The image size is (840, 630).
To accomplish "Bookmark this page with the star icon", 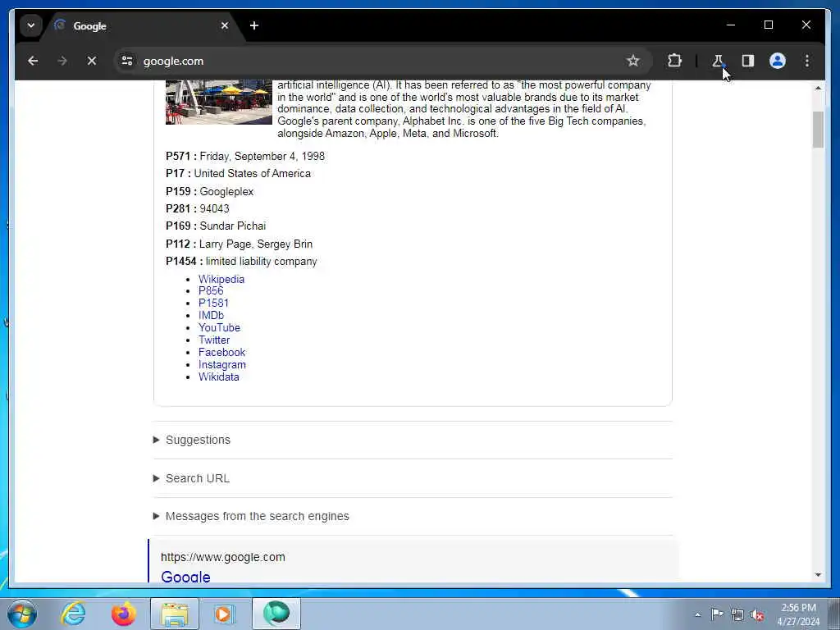I will [632, 61].
